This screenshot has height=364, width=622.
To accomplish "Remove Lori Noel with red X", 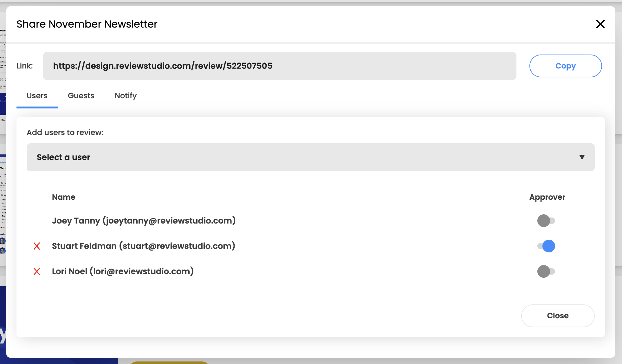I will (x=37, y=271).
